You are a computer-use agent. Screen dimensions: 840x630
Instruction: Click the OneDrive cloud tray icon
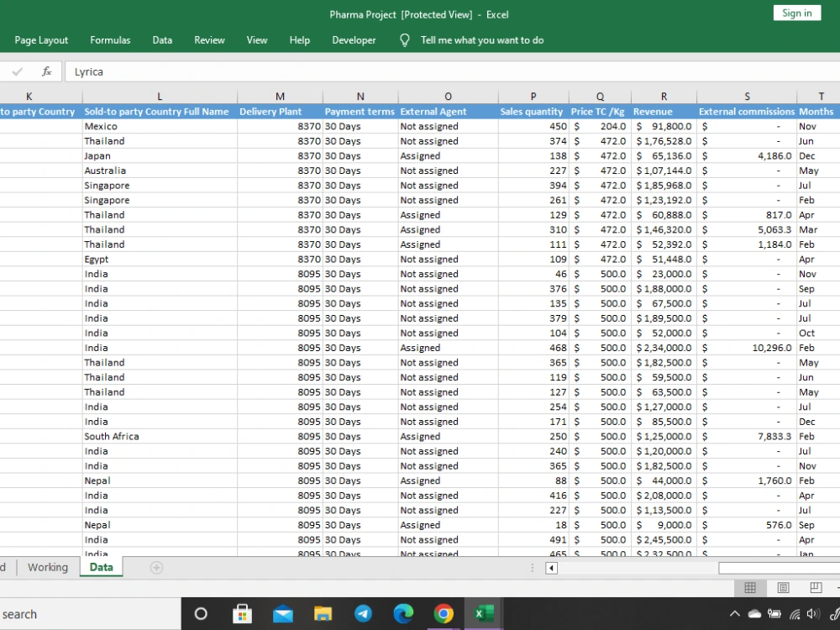point(754,614)
